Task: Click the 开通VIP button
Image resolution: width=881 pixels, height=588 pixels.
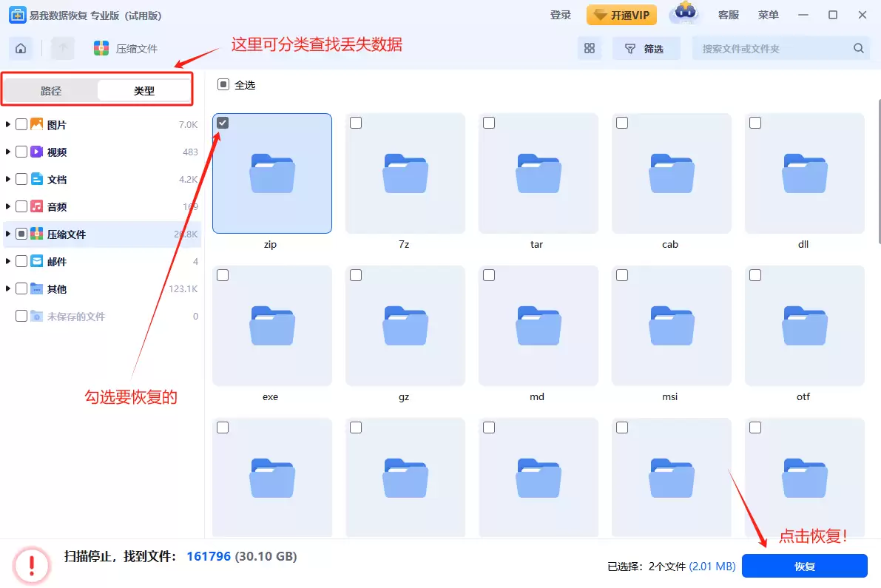Action: 621,15
